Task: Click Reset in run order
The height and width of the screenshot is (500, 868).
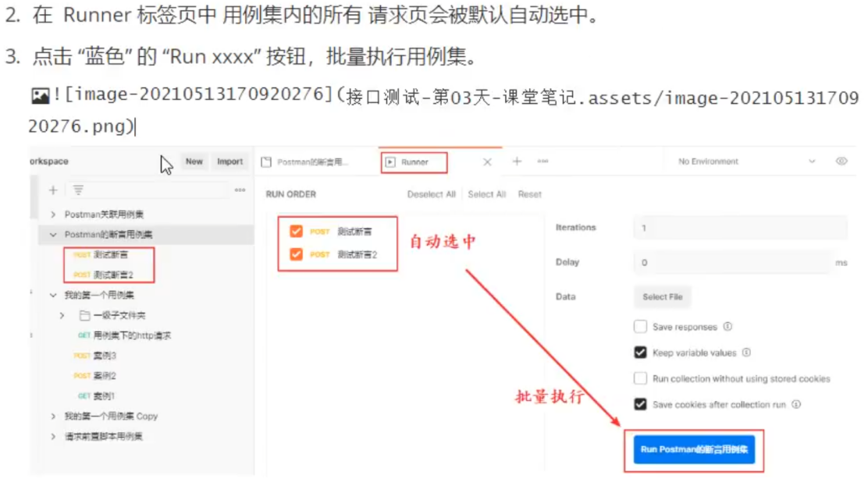Action: [530, 194]
